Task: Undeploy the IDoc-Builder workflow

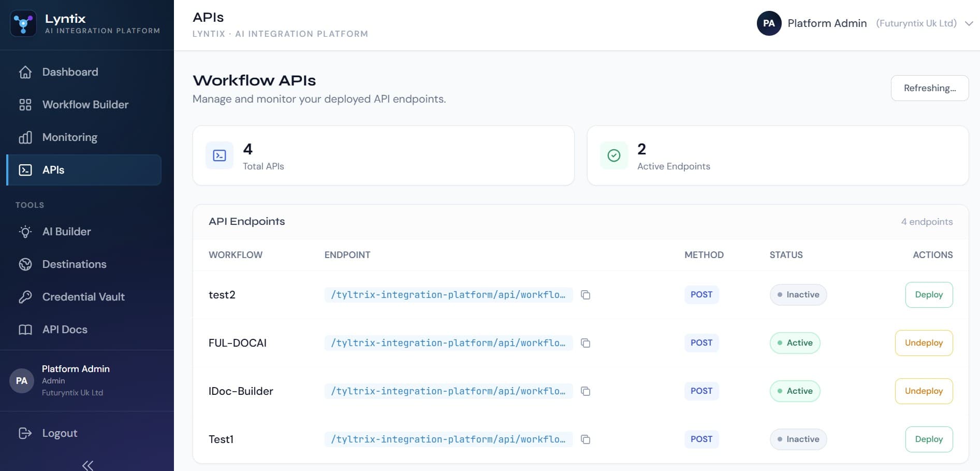Action: coord(924,391)
